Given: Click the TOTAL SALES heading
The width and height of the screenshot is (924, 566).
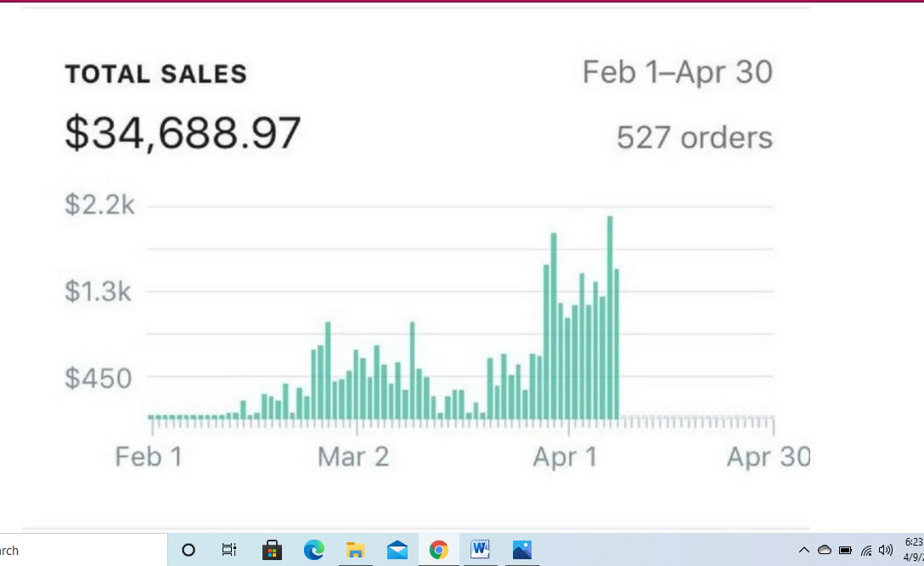Looking at the screenshot, I should click(155, 74).
